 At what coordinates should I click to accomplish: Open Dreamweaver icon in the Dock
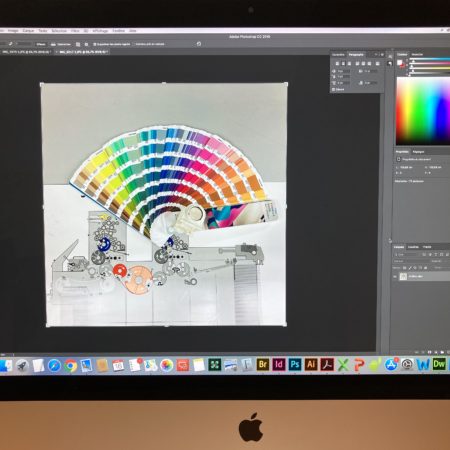[x=439, y=364]
